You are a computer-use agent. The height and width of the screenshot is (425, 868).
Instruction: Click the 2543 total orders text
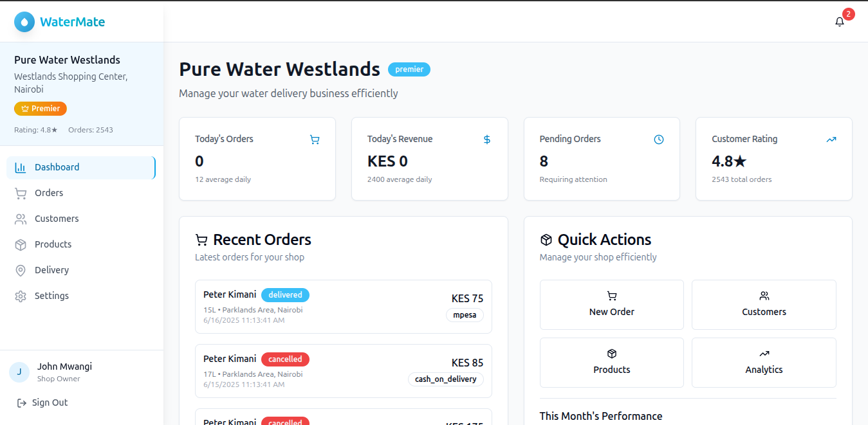click(742, 179)
